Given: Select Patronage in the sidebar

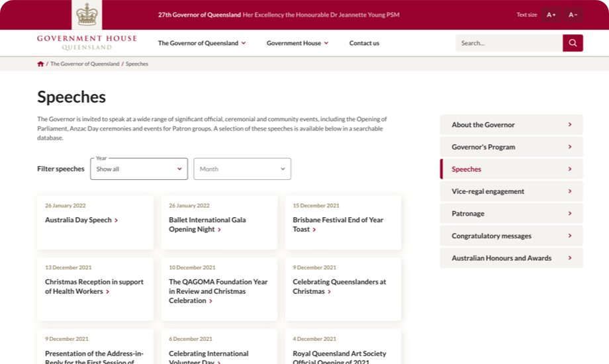Looking at the screenshot, I should (511, 214).
